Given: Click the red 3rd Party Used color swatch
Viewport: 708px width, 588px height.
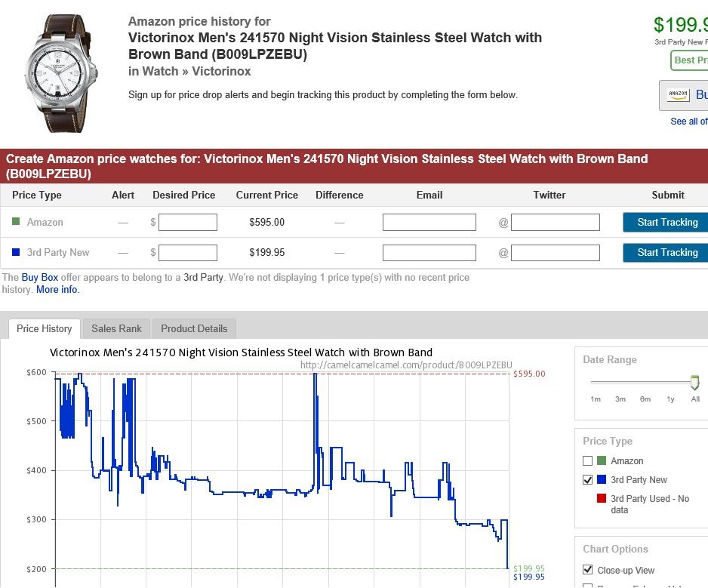Looking at the screenshot, I should point(601,498).
